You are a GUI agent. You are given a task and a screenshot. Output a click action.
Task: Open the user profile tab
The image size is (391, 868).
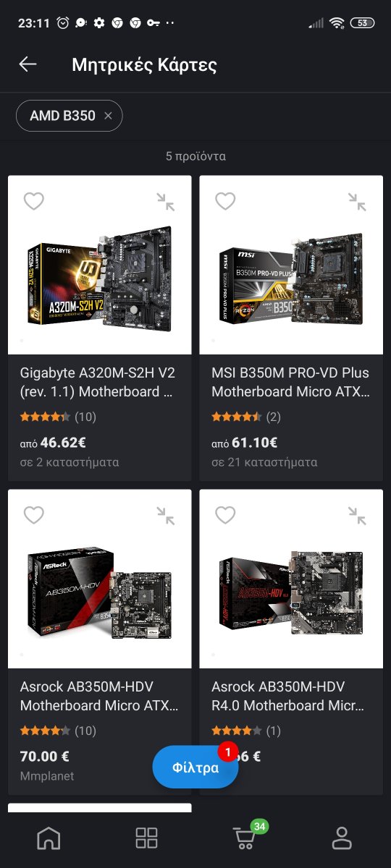tap(342, 838)
